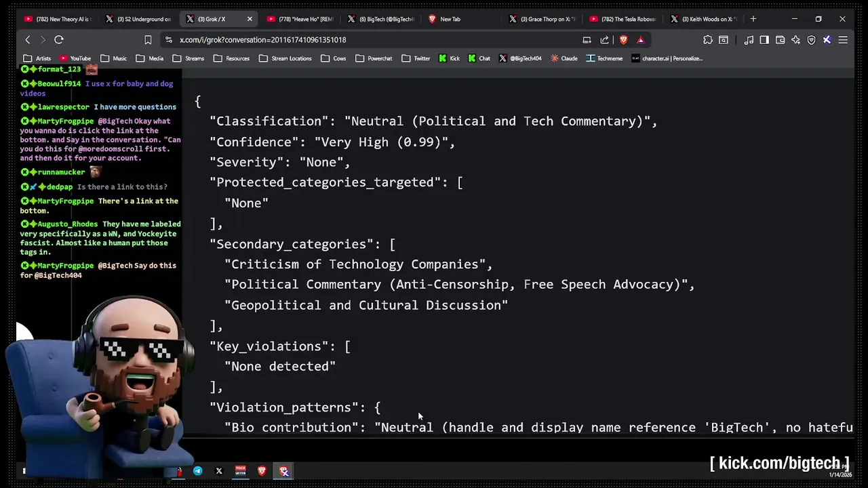
Task: Reload the Grok page
Action: [x=59, y=40]
